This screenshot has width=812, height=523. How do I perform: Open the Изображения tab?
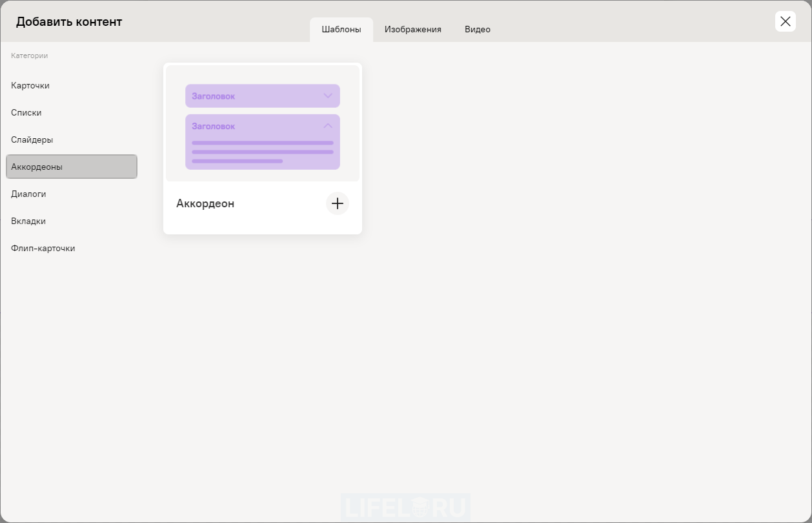413,30
